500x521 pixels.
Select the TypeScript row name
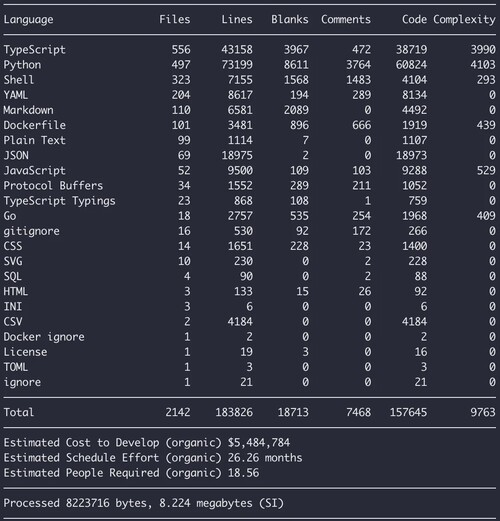click(35, 50)
